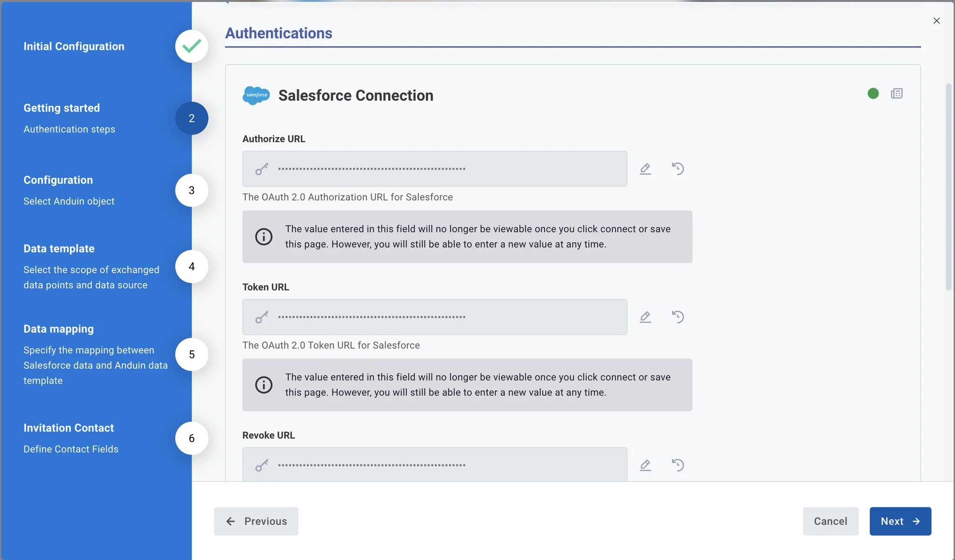Click the 'Authentication steps' subtitle

pyautogui.click(x=69, y=129)
